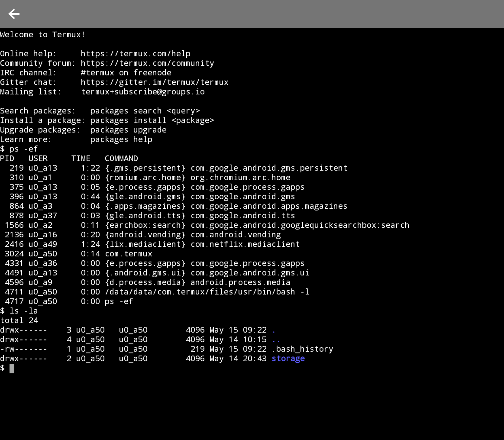Click the COMMAND column header

point(121,159)
